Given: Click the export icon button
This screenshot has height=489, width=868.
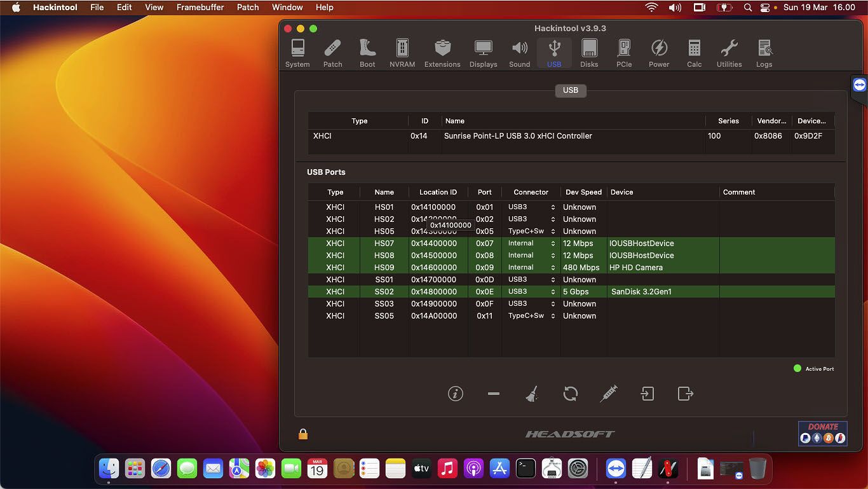Looking at the screenshot, I should 685,394.
